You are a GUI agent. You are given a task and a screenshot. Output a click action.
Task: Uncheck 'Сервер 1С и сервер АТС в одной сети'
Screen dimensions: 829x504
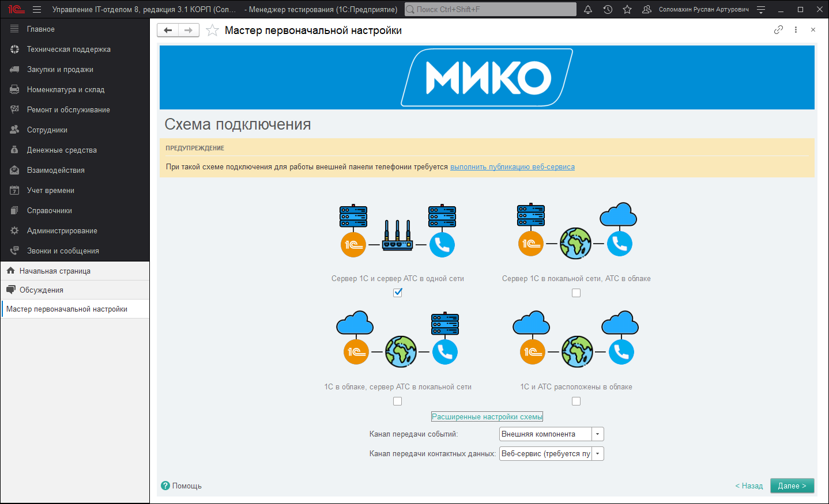click(x=398, y=293)
